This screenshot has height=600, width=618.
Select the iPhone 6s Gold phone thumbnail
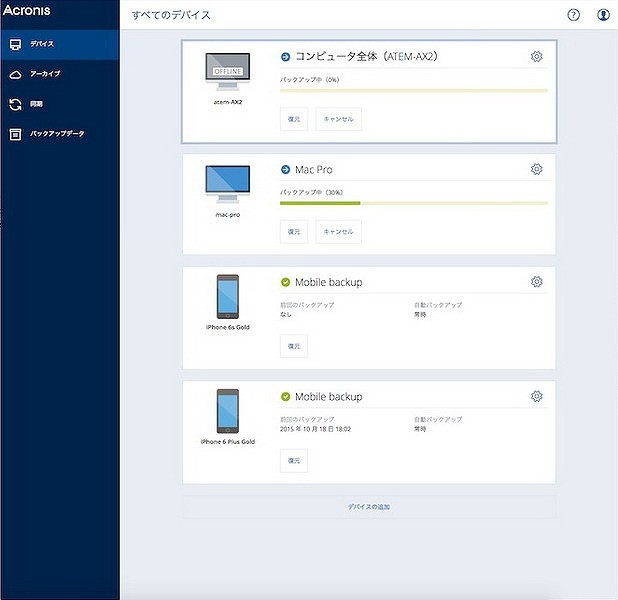point(228,297)
